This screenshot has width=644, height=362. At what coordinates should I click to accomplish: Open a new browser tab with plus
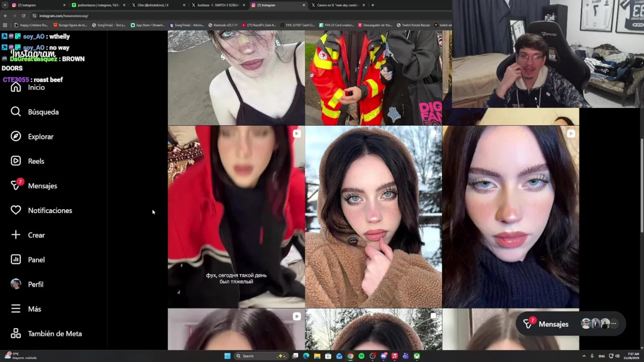tap(372, 5)
